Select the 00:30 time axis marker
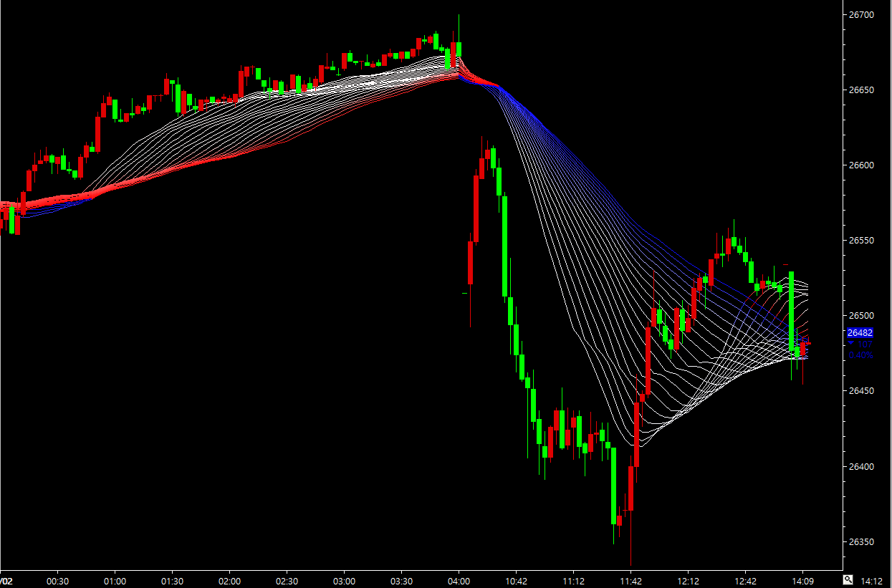Image resolution: width=892 pixels, height=588 pixels. click(x=57, y=580)
